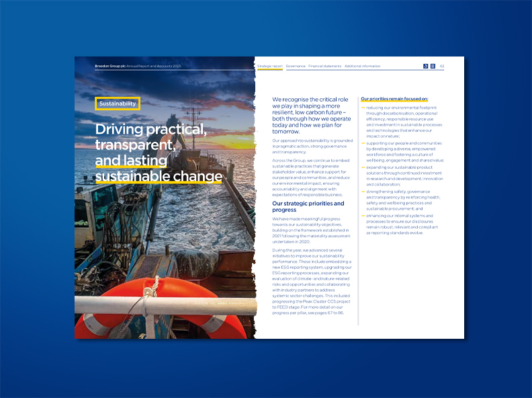Click bullet about supporting people and communities
Screen dimensions: 532x398
click(x=403, y=152)
